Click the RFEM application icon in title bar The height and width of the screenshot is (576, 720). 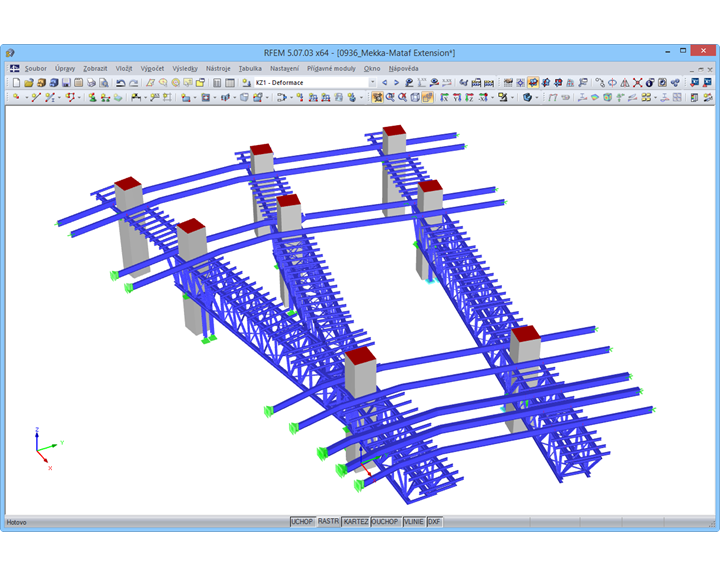pyautogui.click(x=10, y=53)
